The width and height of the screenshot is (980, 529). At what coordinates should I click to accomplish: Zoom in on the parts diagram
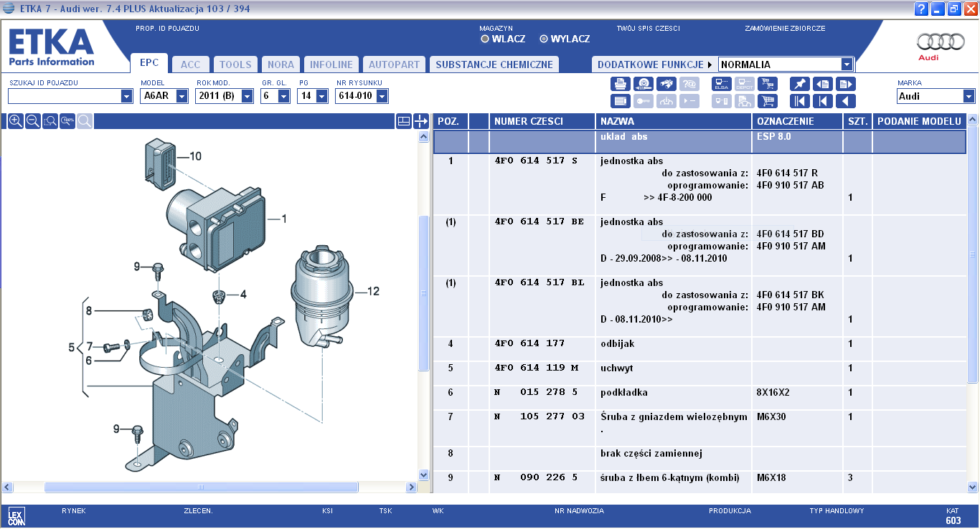pos(15,121)
